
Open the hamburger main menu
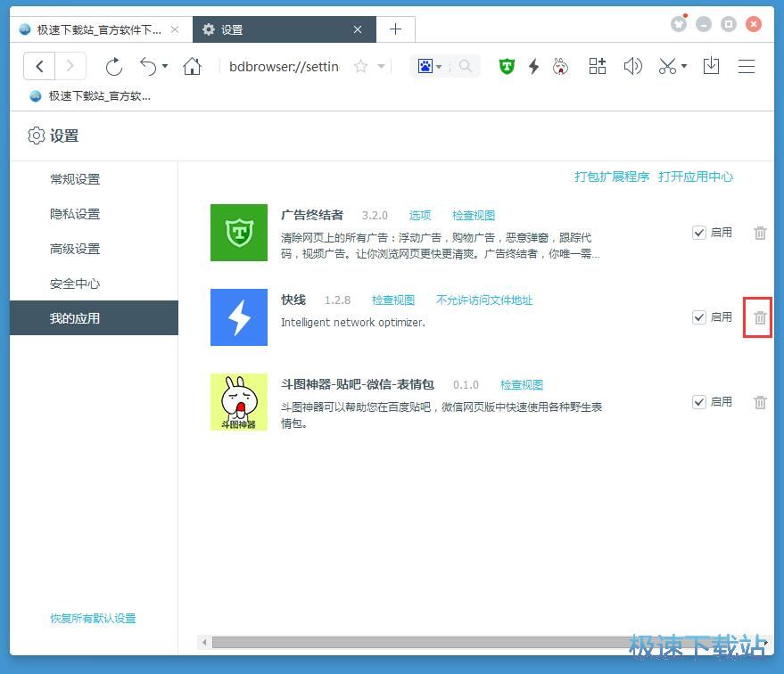(747, 66)
